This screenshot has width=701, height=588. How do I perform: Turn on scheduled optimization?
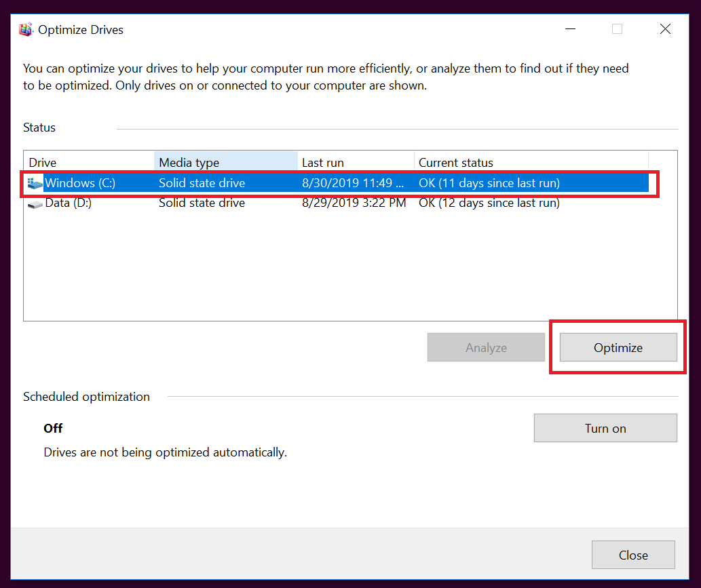click(605, 428)
